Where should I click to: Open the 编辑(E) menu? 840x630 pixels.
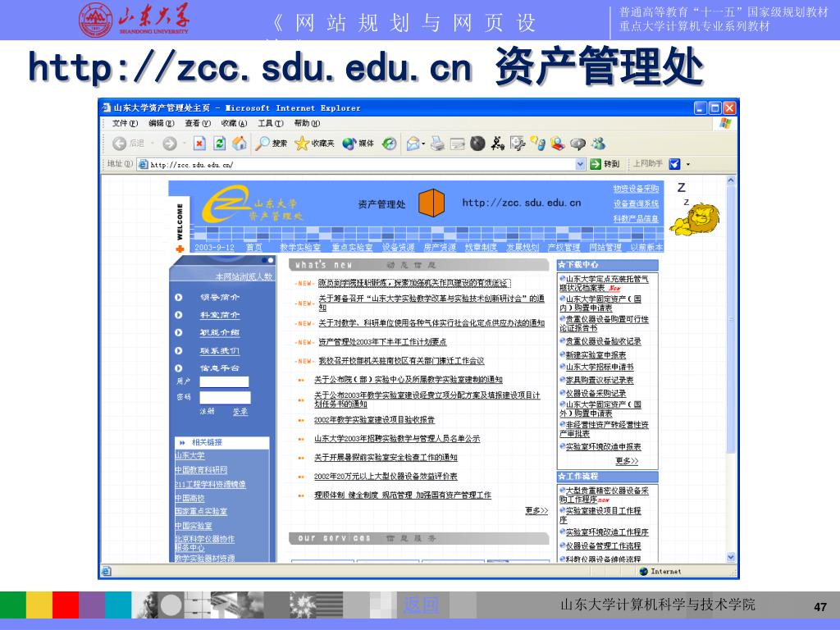(x=162, y=123)
